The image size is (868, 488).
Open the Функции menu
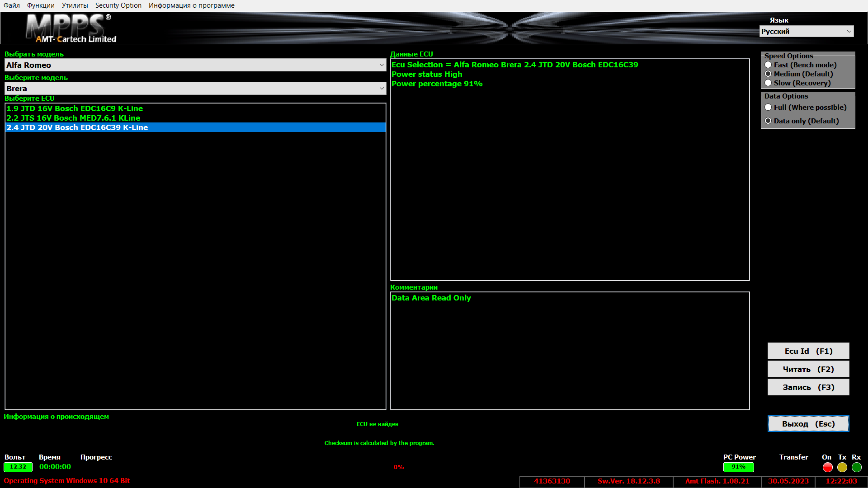41,5
